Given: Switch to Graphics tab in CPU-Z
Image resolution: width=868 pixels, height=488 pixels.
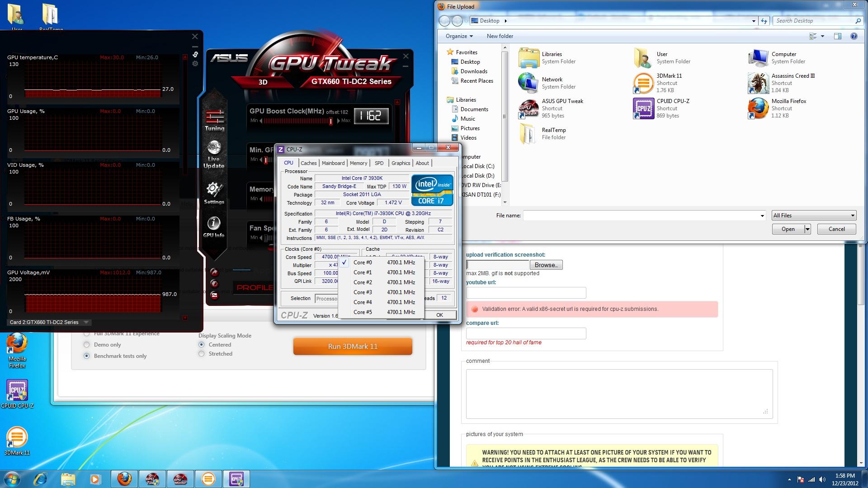Looking at the screenshot, I should pos(401,163).
